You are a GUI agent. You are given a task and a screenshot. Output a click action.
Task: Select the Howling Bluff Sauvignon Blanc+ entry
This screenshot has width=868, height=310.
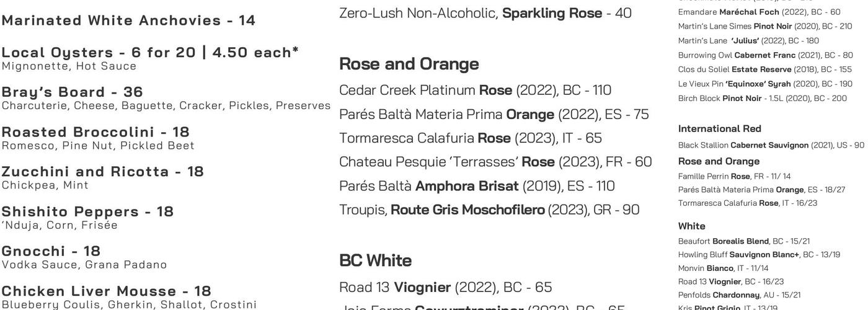[759, 255]
